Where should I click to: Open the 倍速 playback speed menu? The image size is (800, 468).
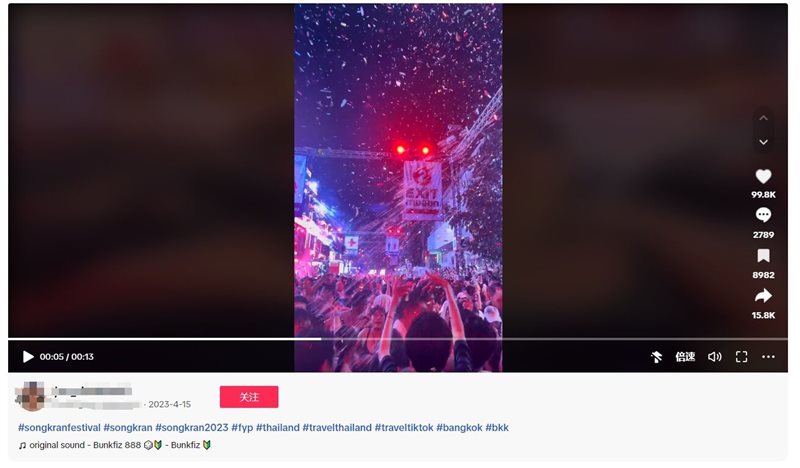(685, 357)
